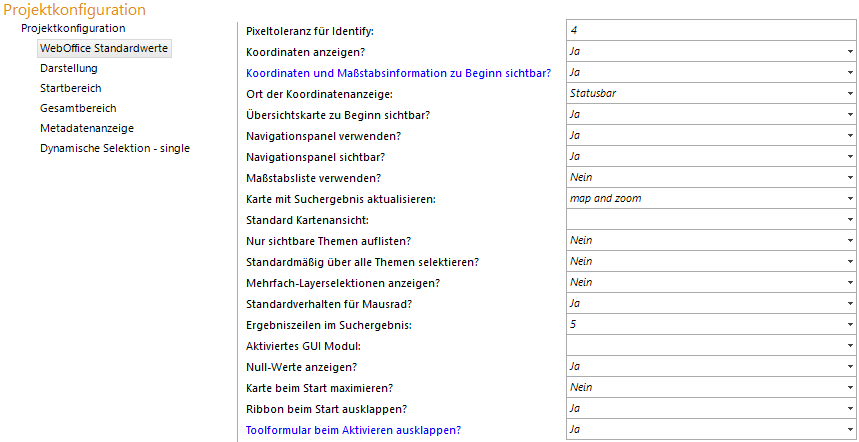Click the Toolformular beim Aktivieren ausklappen label

tap(353, 430)
